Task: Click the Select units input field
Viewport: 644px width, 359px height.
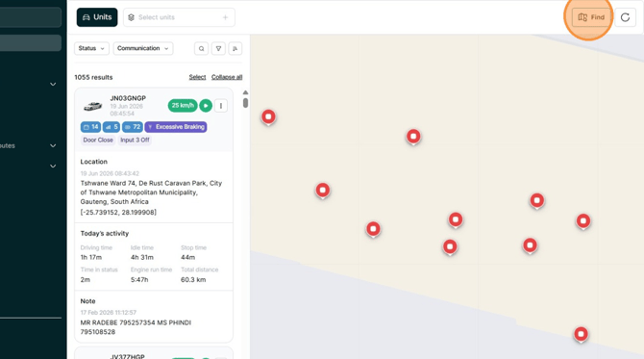Action: pyautogui.click(x=179, y=17)
